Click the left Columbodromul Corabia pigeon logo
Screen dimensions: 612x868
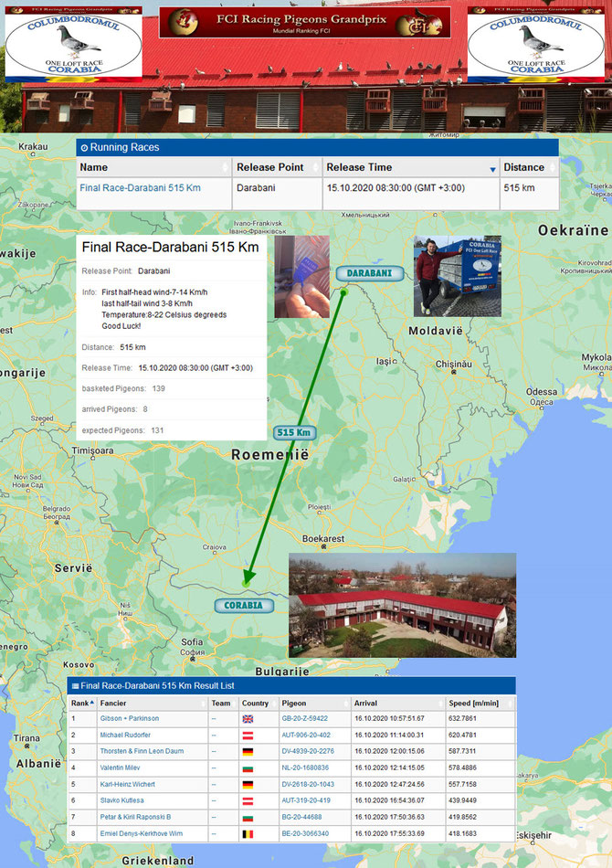click(74, 44)
